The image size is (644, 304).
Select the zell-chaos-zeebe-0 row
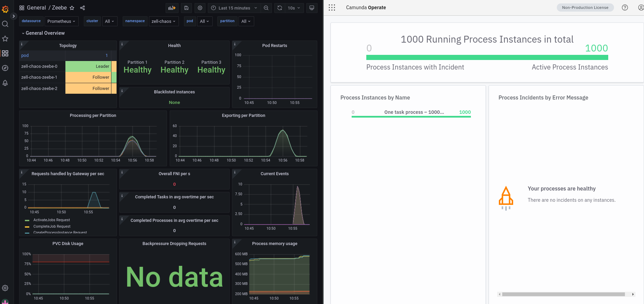(x=68, y=66)
